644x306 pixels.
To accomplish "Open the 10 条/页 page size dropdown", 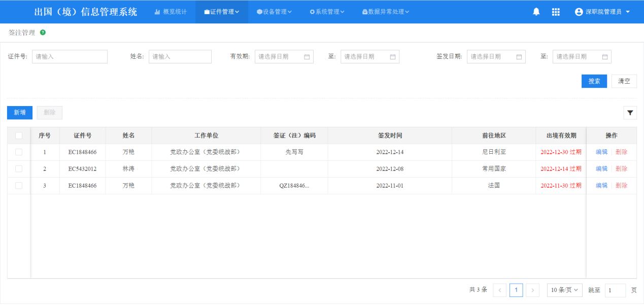I will [564, 290].
